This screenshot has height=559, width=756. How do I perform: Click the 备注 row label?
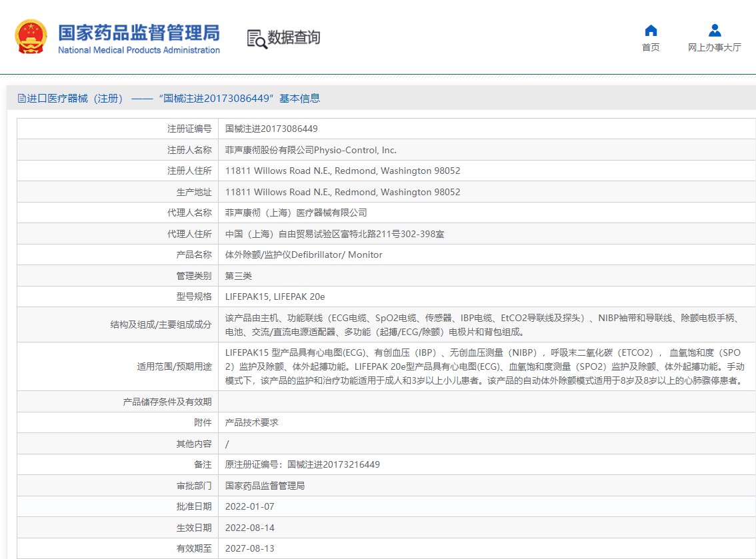[x=203, y=464]
